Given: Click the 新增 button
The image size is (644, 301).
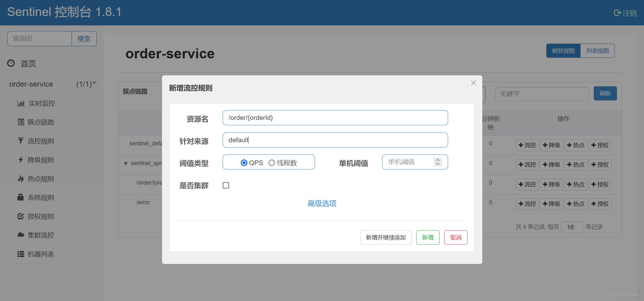Looking at the screenshot, I should point(428,237).
